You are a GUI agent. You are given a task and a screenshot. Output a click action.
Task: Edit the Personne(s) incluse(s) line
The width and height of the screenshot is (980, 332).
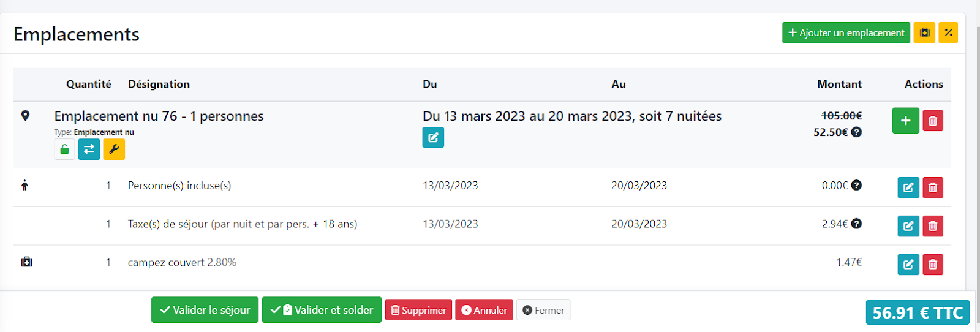(908, 187)
